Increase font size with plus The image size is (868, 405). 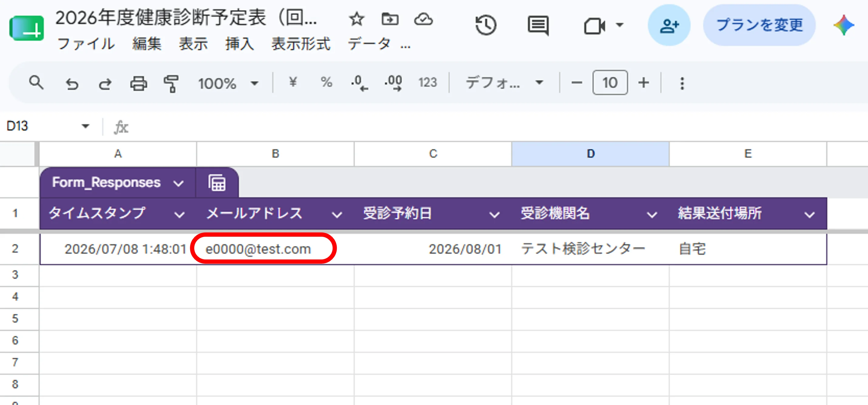click(x=644, y=83)
